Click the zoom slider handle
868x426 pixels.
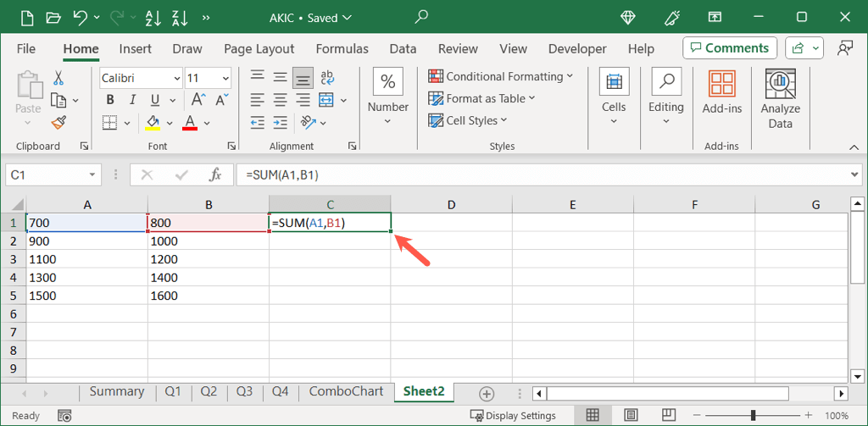click(x=754, y=416)
